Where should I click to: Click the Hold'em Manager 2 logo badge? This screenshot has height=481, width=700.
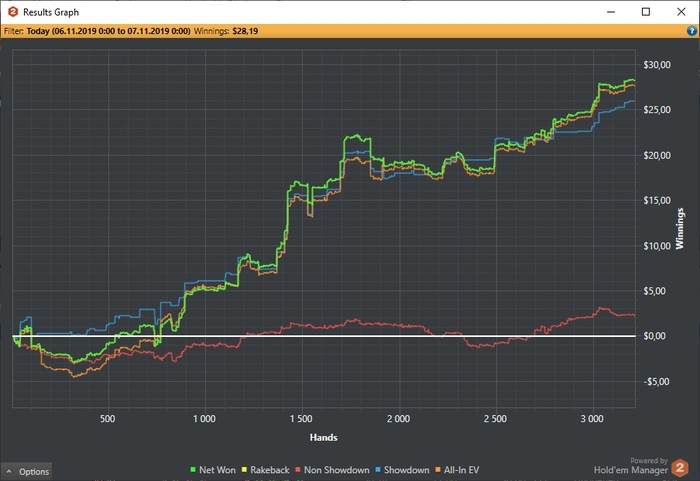pyautogui.click(x=679, y=467)
